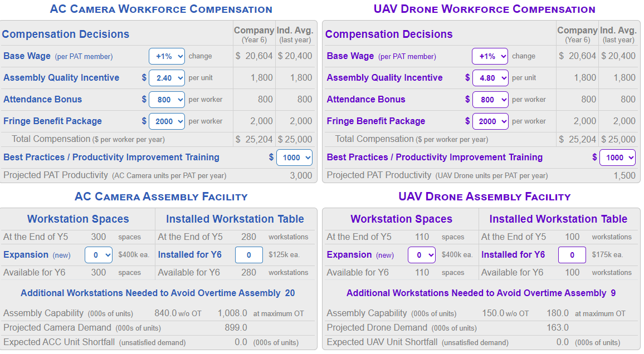This screenshot has height=354, width=644.
Task: Click Expected ACC Unit Shortfall label
Action: point(95,342)
